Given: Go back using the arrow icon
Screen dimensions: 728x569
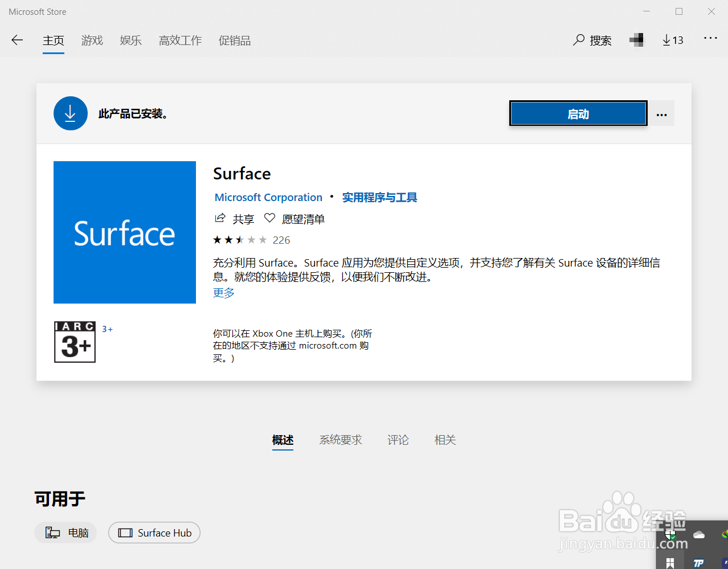Looking at the screenshot, I should tap(17, 40).
